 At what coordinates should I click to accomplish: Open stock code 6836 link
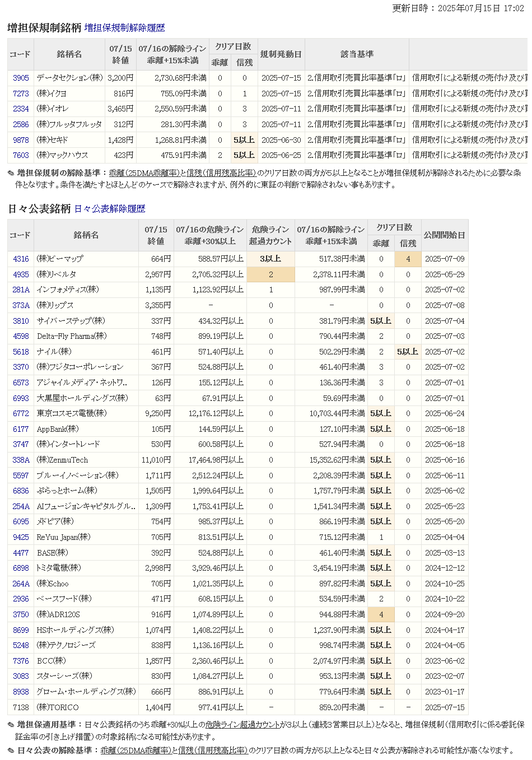[21, 491]
